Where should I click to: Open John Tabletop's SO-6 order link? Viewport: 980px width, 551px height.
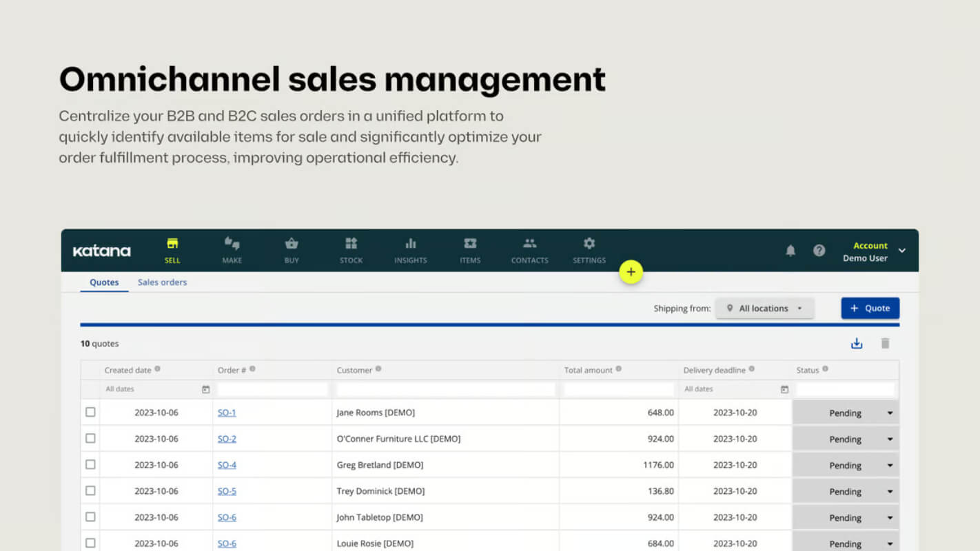[x=227, y=517]
